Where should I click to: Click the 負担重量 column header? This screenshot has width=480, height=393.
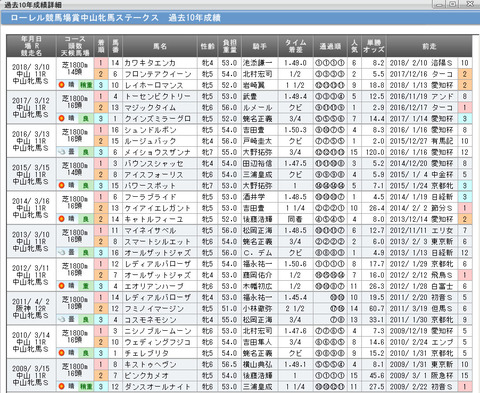pos(229,46)
